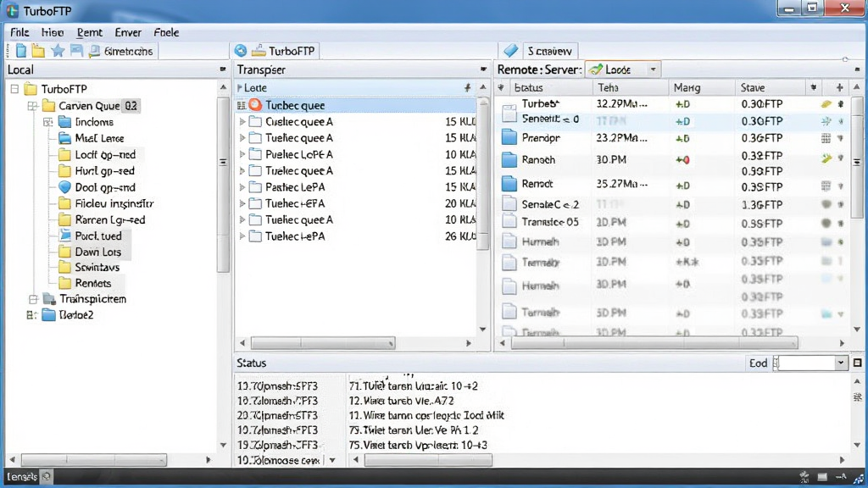The height and width of the screenshot is (488, 868).
Task: Expand the Cuehec quee A queue row
Action: (x=242, y=122)
